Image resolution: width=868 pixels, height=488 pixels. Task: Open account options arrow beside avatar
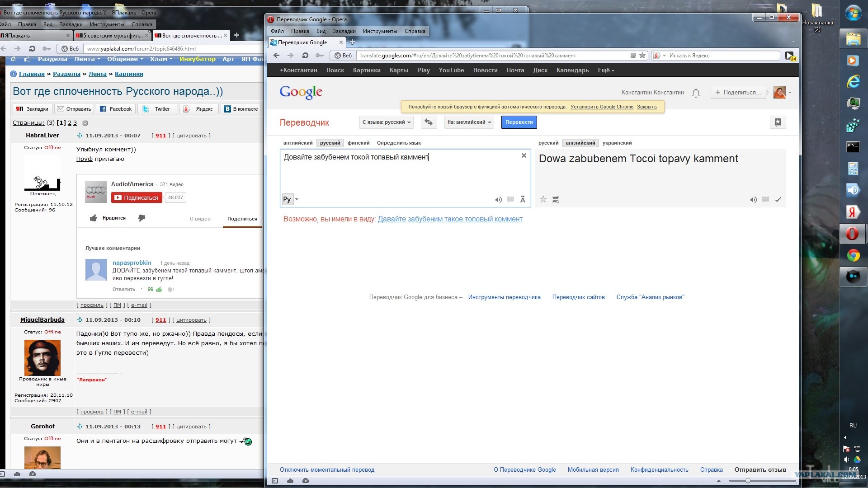(790, 93)
